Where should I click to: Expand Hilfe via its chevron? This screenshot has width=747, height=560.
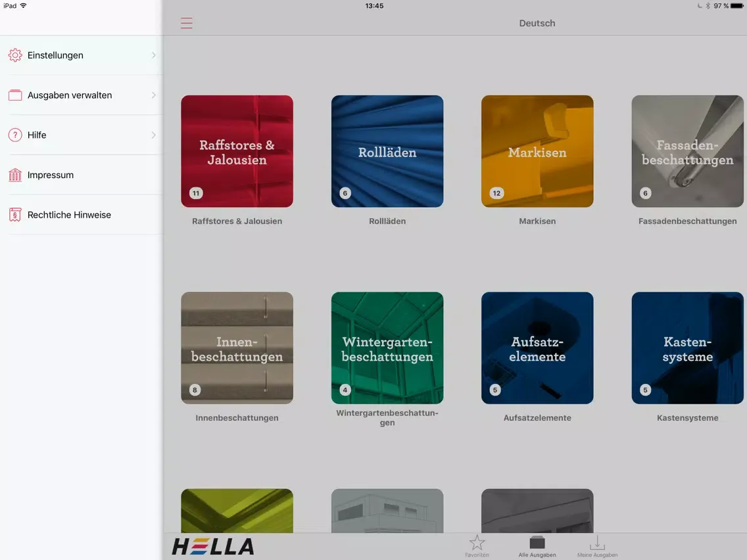coord(153,135)
